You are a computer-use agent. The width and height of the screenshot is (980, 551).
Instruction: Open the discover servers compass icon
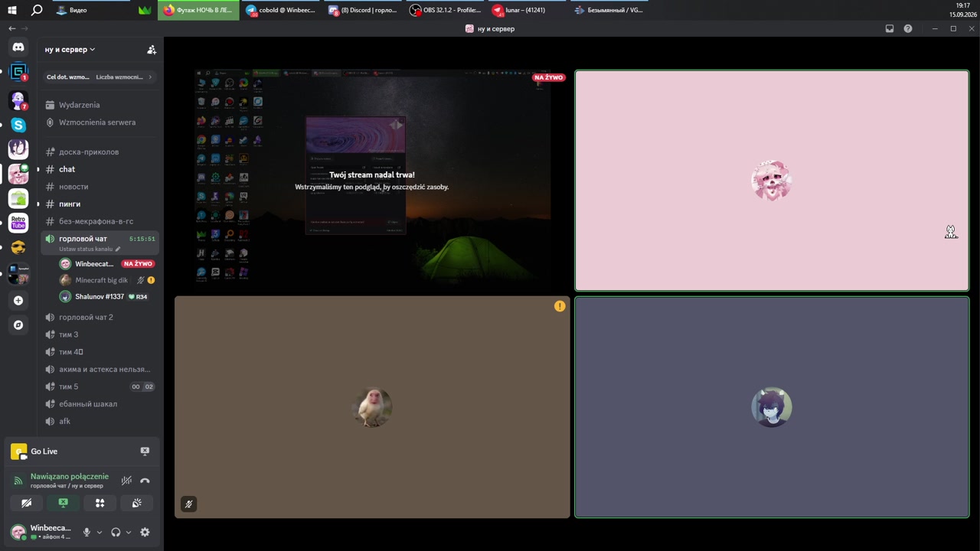[18, 325]
